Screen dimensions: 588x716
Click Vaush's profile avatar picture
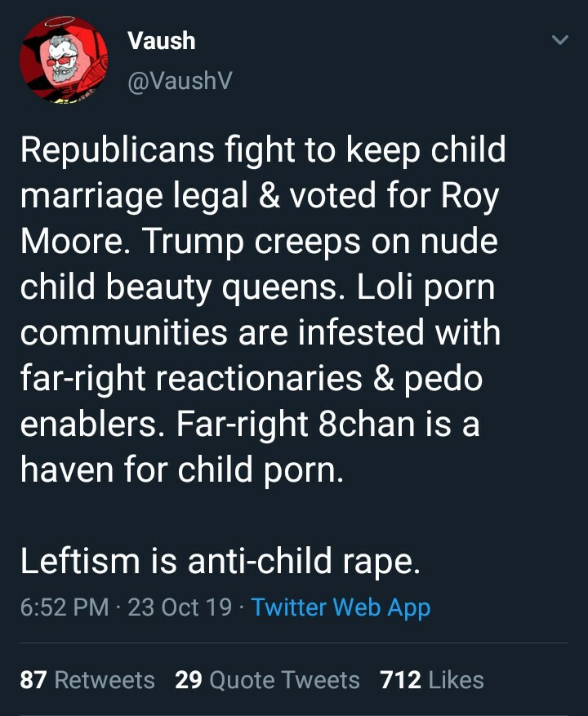[63, 60]
